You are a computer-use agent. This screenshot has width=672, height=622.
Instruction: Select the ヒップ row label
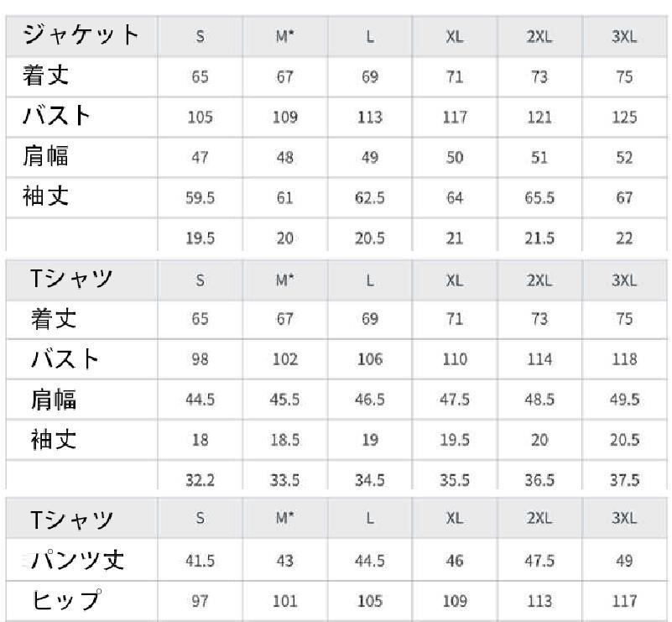(x=66, y=600)
